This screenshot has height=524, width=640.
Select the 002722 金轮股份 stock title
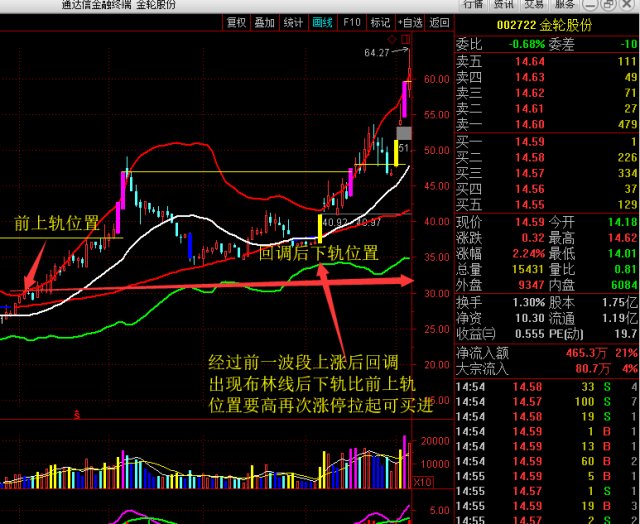[546, 24]
